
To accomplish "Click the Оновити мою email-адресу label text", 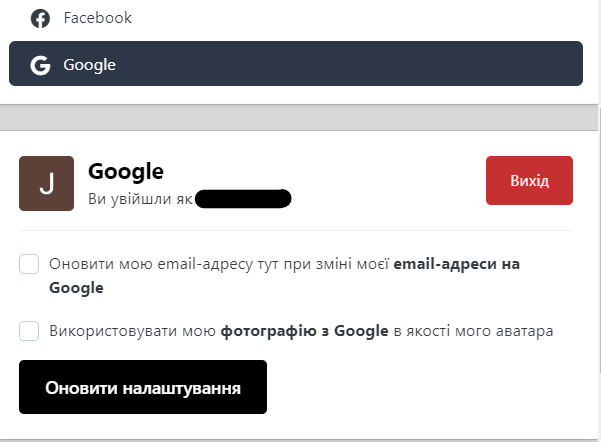I will point(220,265).
